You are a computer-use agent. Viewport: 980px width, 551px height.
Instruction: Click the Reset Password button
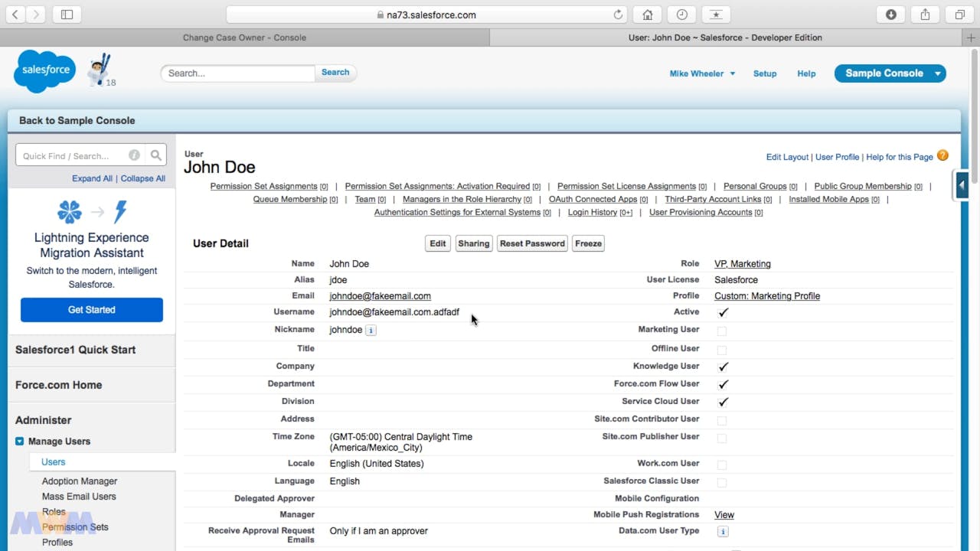532,243
